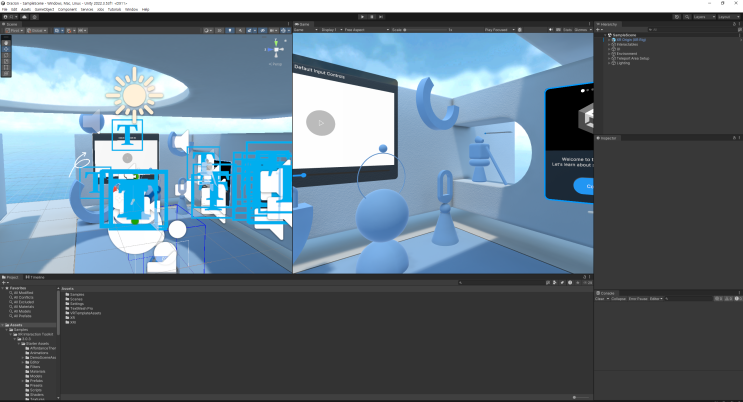Viewport: 743px width, 402px height.
Task: Open the Game view mode dropdown
Action: (x=306, y=29)
